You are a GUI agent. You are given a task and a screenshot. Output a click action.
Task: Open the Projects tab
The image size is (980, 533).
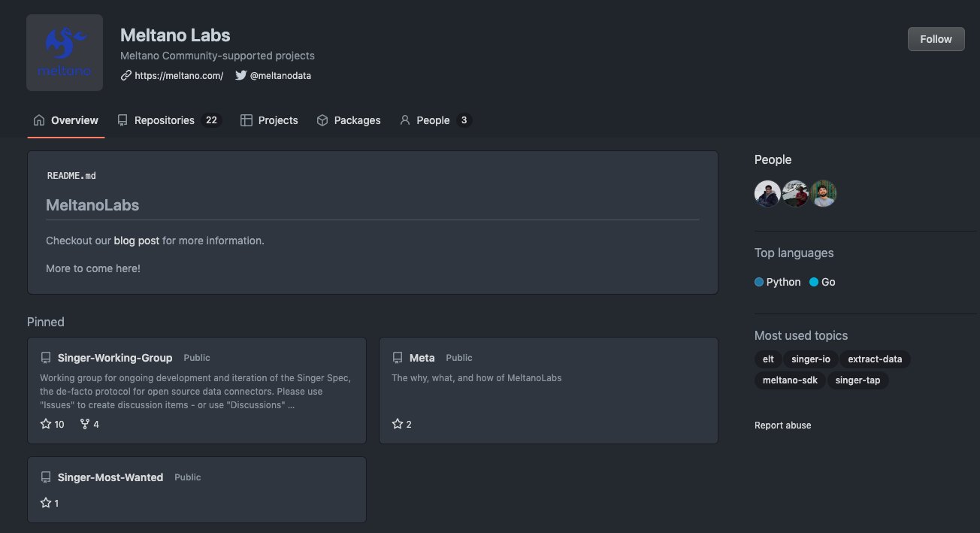pyautogui.click(x=269, y=120)
